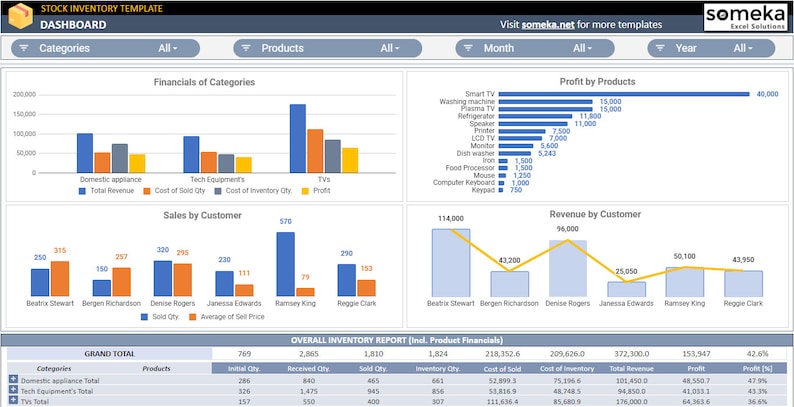Click the Someka Excel Solutions logo
The width and height of the screenshot is (794, 407).
pyautogui.click(x=745, y=18)
